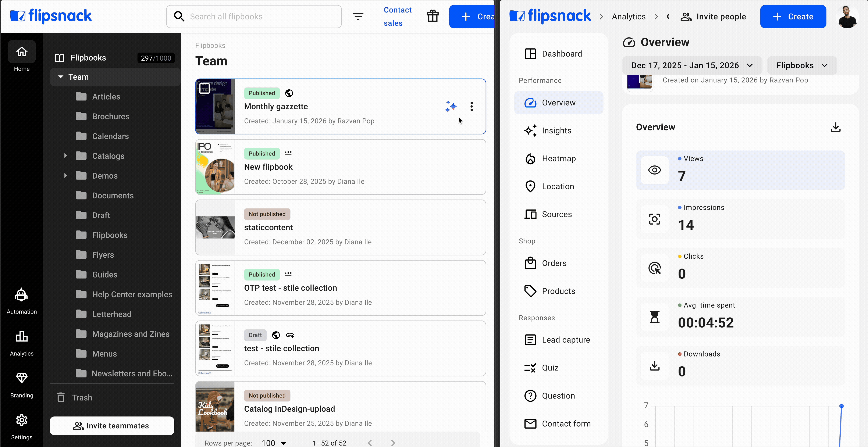This screenshot has height=447, width=868.
Task: Open Trash in the flipbooks sidebar
Action: pyautogui.click(x=82, y=397)
